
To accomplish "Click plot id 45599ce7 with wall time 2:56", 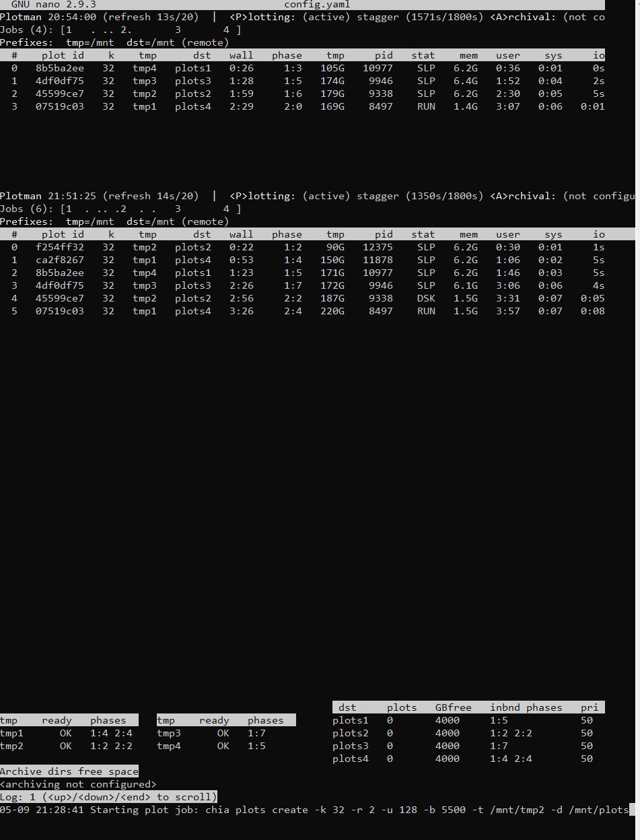I will coord(60,298).
